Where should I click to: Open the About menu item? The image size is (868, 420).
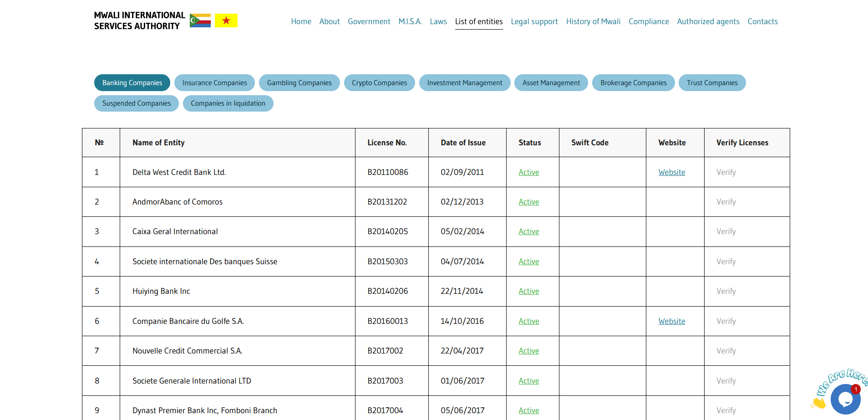coord(330,21)
